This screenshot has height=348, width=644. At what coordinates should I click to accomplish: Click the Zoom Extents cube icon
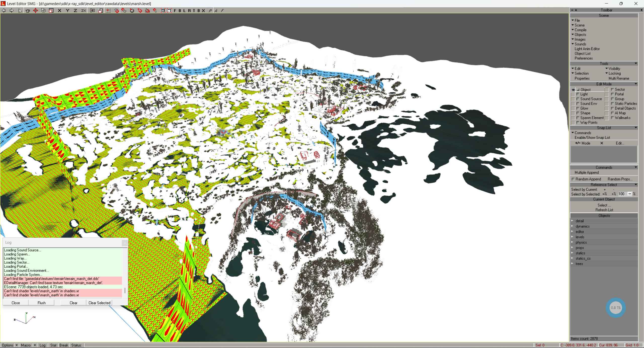[x=163, y=11]
